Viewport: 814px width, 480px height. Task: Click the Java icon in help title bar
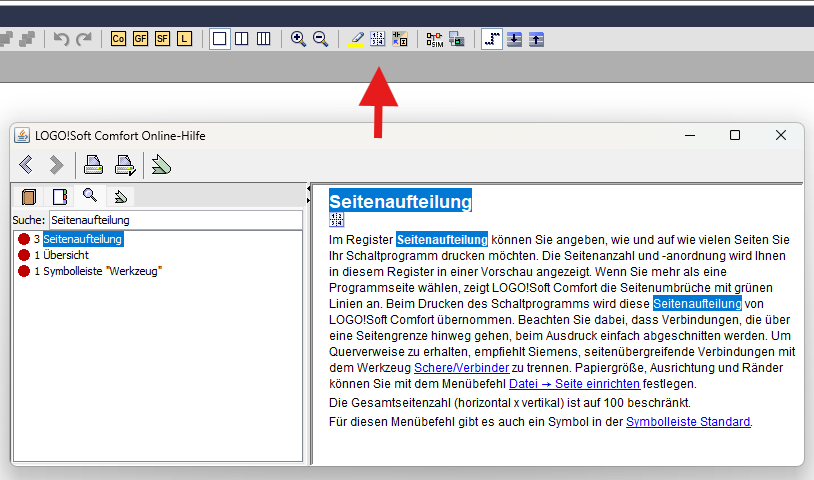pos(22,135)
